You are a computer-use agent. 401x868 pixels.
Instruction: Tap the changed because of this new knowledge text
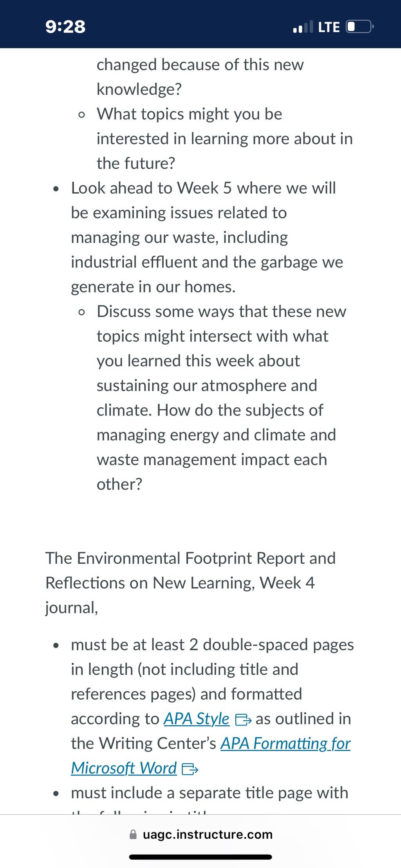click(200, 77)
